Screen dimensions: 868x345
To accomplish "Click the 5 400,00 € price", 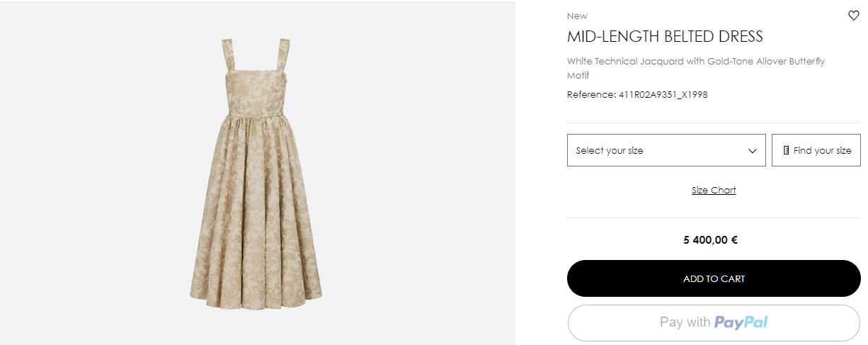I will (x=710, y=240).
